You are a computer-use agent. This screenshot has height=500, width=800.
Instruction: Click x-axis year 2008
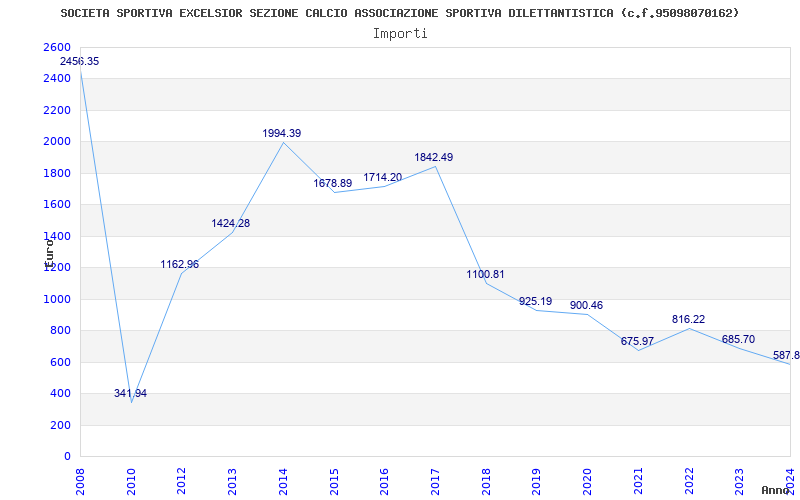click(x=80, y=482)
